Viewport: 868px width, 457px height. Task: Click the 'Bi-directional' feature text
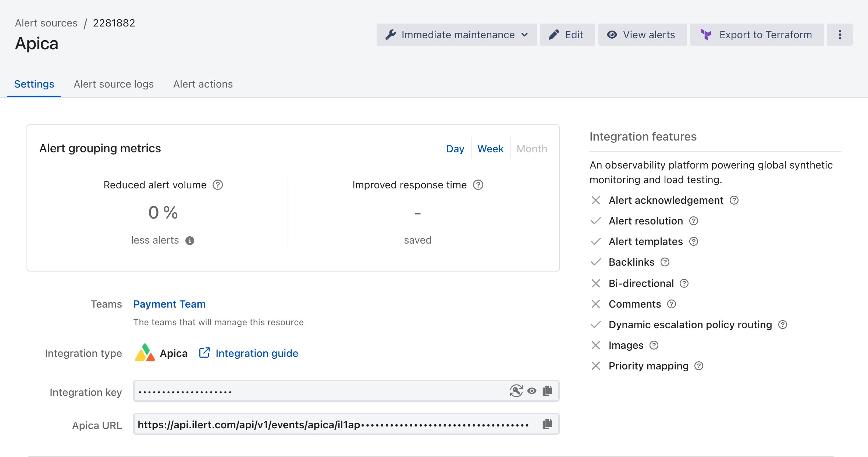coord(641,283)
